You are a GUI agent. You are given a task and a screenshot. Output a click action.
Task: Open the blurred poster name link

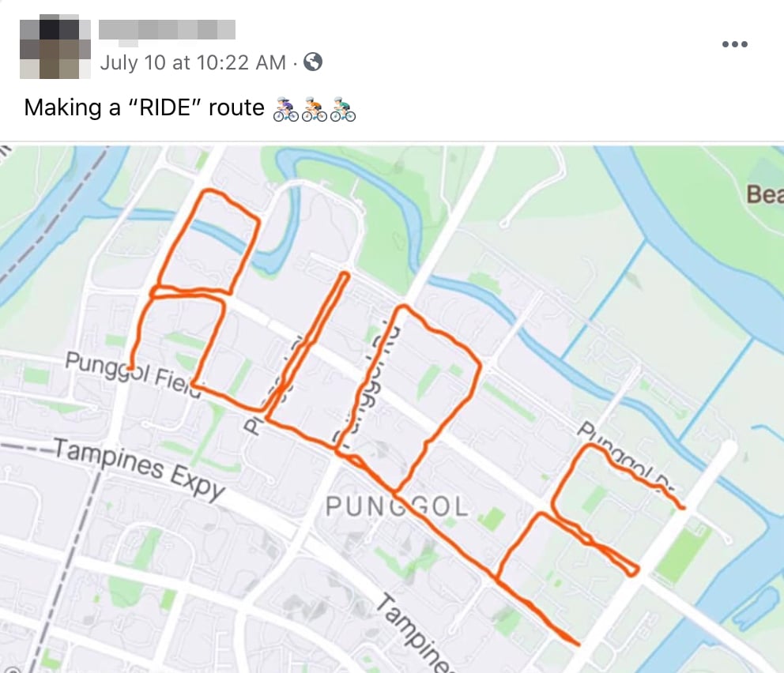(167, 29)
